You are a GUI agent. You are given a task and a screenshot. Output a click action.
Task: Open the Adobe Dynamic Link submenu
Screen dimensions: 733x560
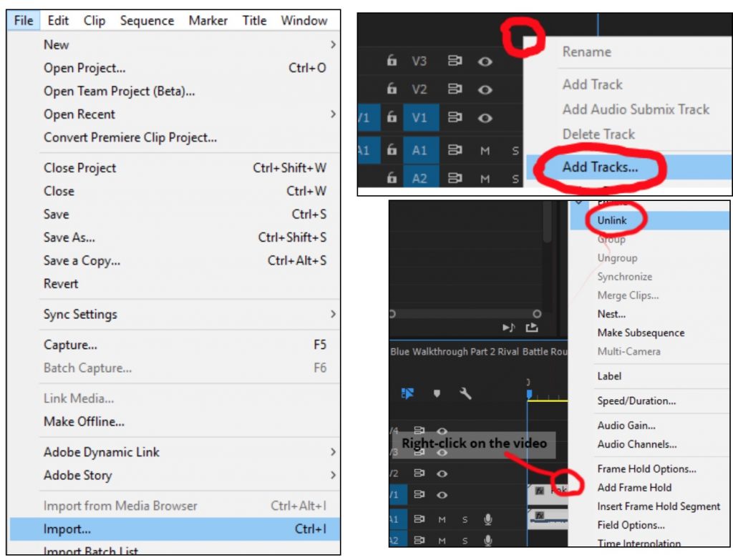coord(333,452)
